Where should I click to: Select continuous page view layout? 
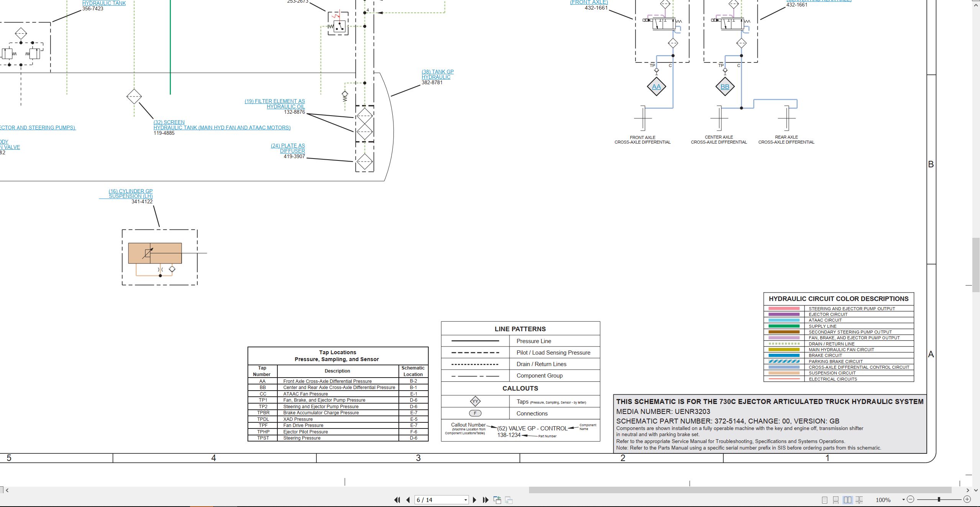click(836, 500)
